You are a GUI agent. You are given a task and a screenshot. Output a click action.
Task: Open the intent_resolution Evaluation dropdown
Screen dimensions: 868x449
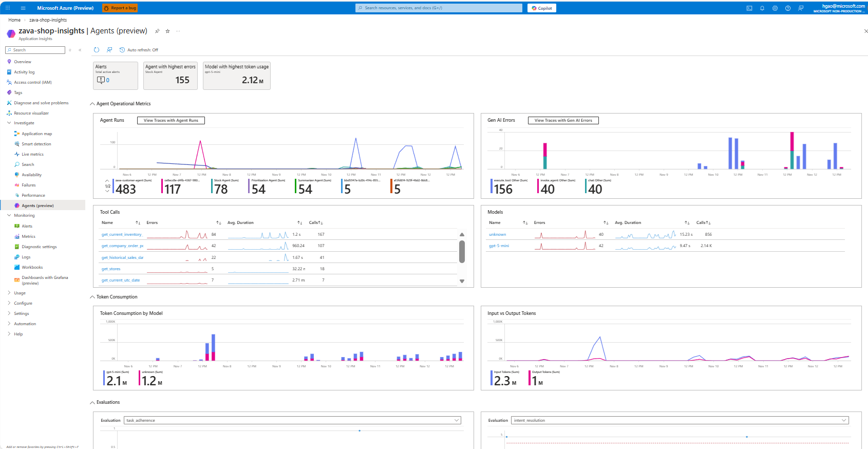680,420
